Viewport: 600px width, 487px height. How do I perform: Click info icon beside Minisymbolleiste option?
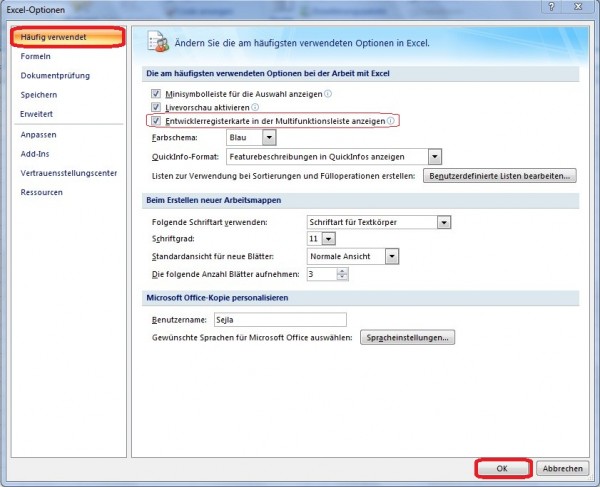pos(328,93)
